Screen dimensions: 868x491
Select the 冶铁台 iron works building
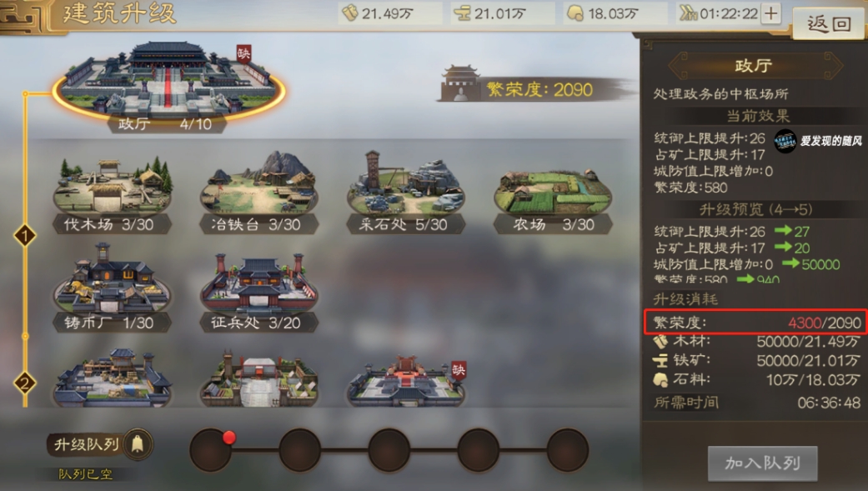pyautogui.click(x=258, y=192)
